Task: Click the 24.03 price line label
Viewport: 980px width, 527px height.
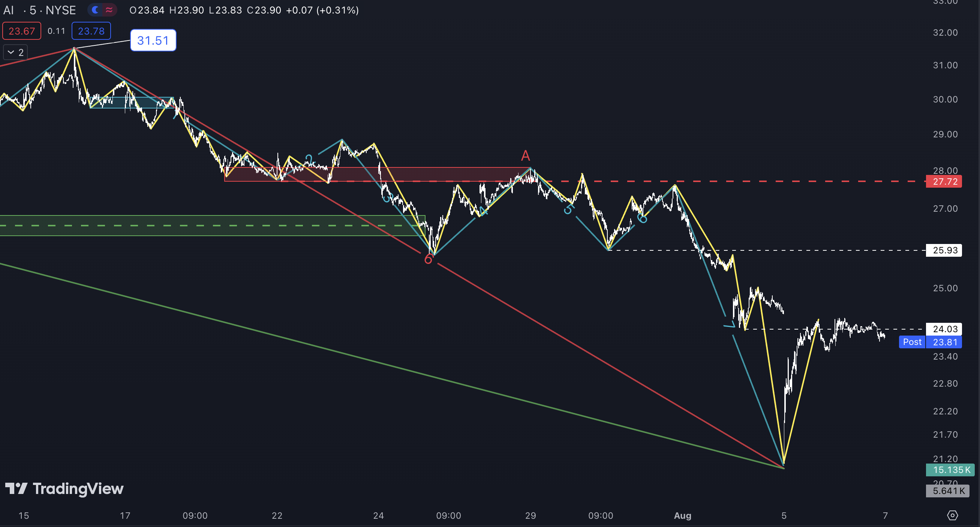Action: tap(945, 329)
